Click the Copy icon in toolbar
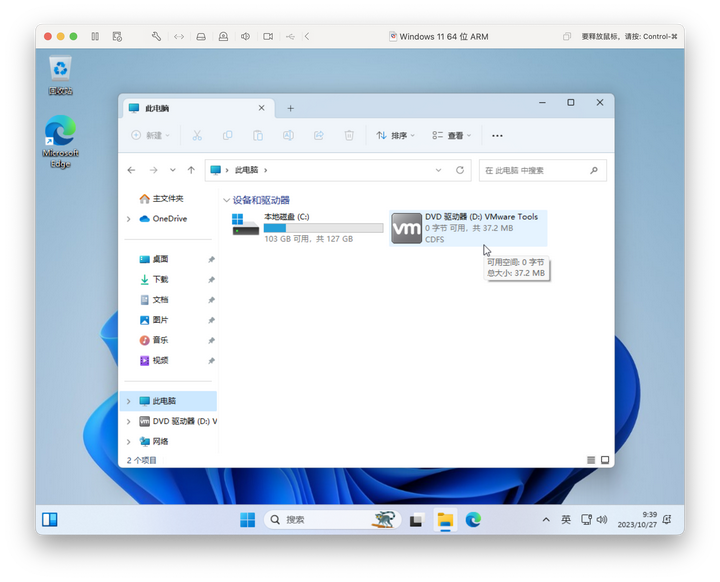This screenshot has height=582, width=720. (x=227, y=136)
